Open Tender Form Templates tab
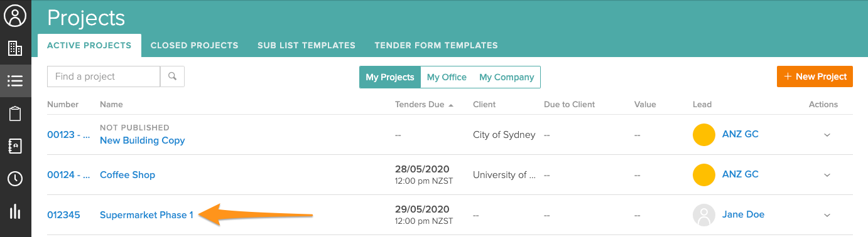 click(436, 45)
